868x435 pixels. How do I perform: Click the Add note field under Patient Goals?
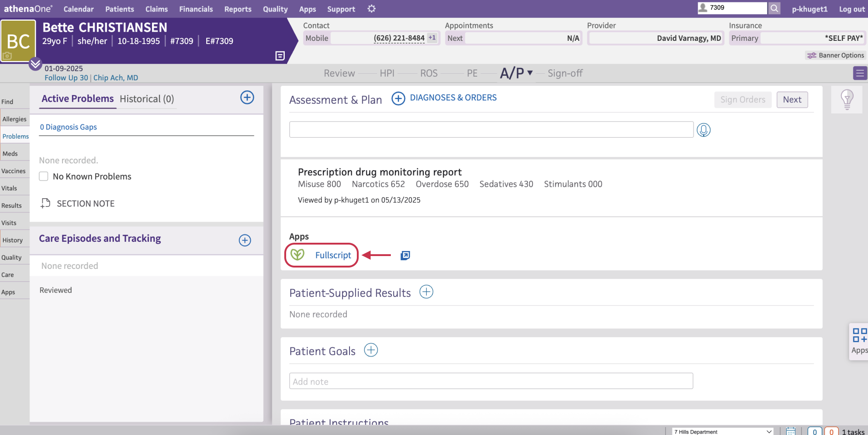(490, 381)
